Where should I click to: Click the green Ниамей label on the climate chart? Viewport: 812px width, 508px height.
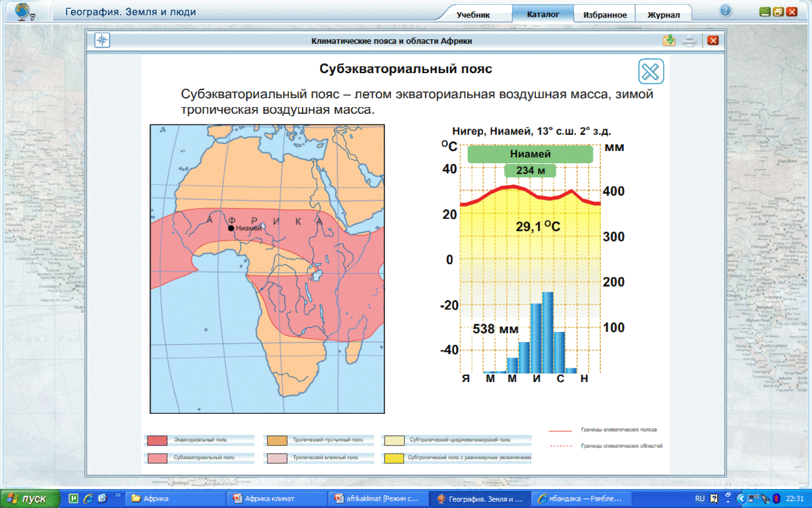pyautogui.click(x=530, y=154)
